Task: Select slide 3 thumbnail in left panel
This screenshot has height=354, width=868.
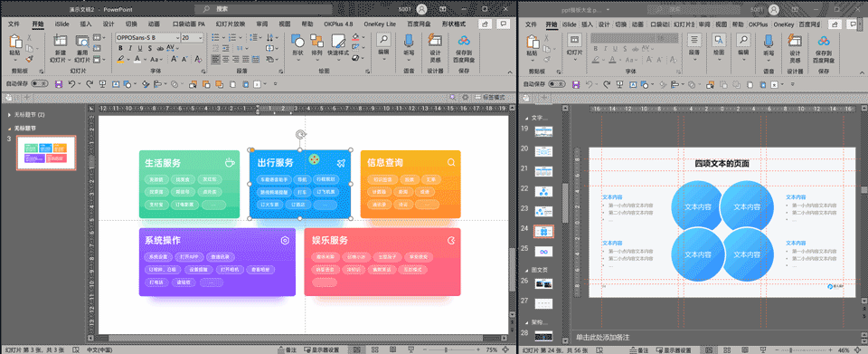Action: pos(46,152)
